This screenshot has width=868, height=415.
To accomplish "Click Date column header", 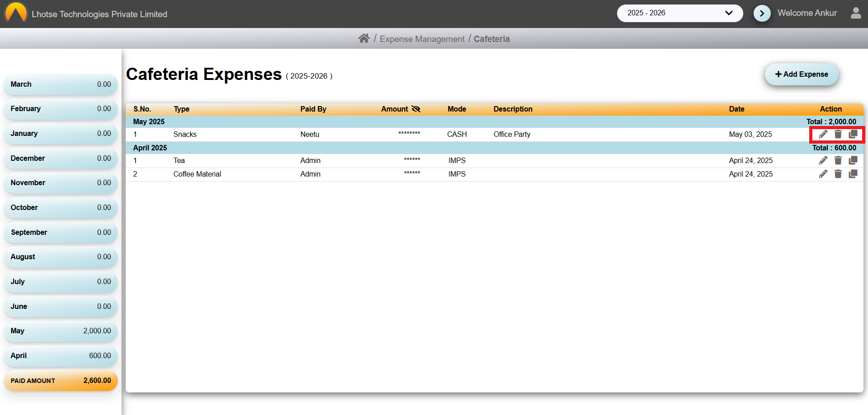I will click(736, 109).
